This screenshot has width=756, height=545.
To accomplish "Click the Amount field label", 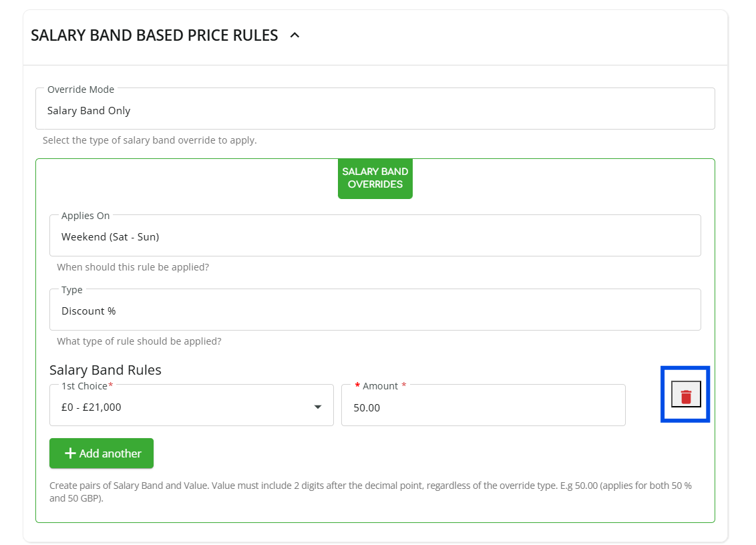I will coord(380,386).
